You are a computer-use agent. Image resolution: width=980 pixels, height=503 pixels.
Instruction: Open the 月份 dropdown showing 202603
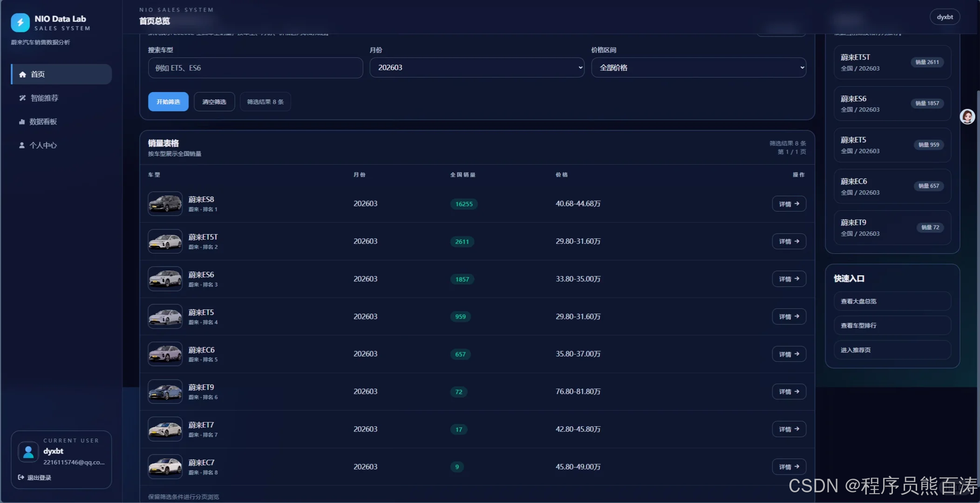[477, 68]
